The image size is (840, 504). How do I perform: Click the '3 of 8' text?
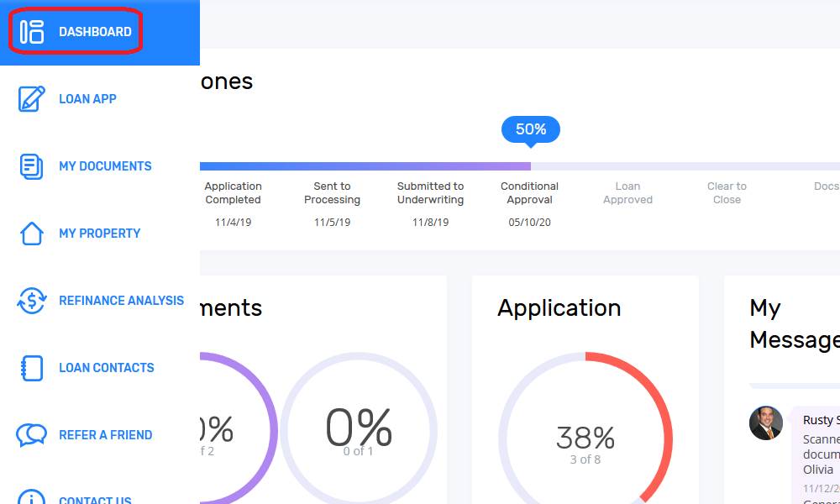point(585,459)
